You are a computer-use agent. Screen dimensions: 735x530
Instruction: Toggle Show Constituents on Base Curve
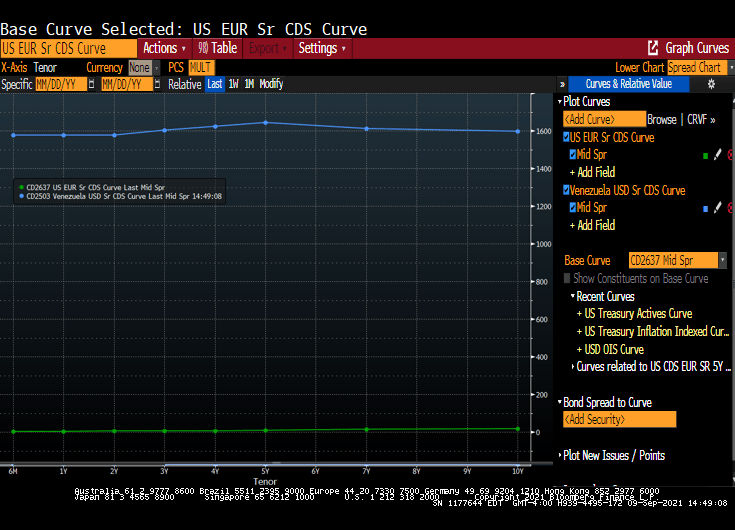tap(568, 279)
